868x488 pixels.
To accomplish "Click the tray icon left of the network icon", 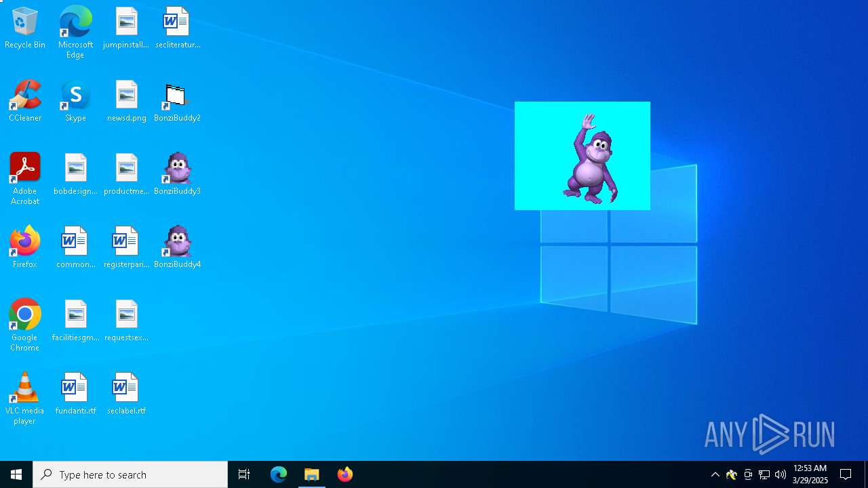I will point(748,474).
